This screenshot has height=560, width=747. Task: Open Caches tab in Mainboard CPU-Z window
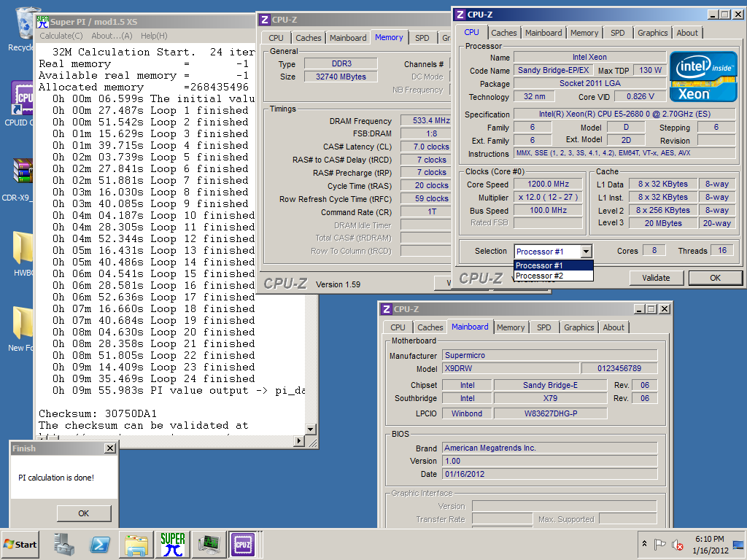tap(430, 327)
